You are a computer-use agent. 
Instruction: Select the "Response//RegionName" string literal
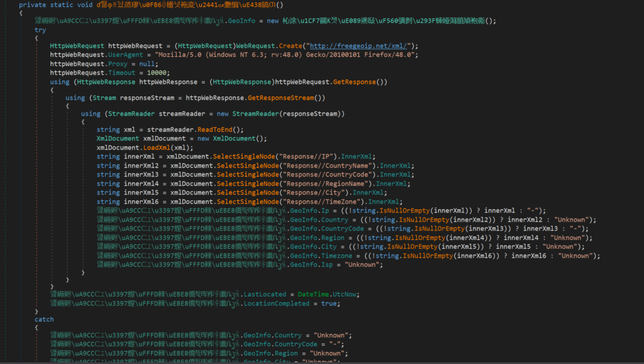[327, 184]
